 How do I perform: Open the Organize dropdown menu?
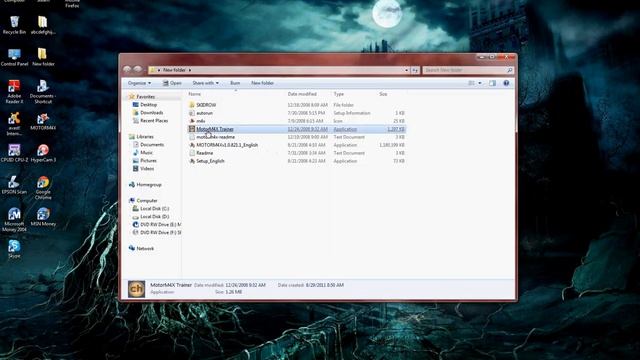(139, 83)
